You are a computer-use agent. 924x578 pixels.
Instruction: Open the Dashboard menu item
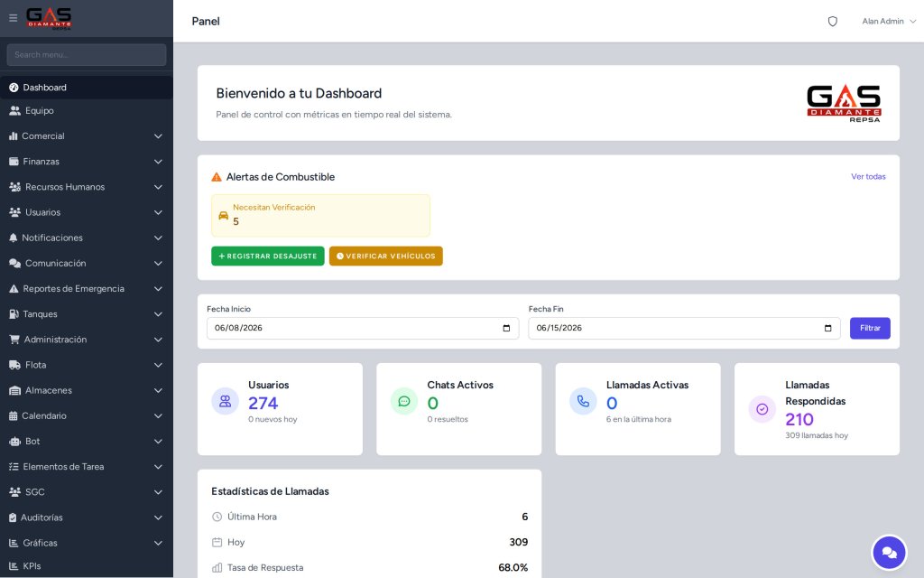coord(87,88)
